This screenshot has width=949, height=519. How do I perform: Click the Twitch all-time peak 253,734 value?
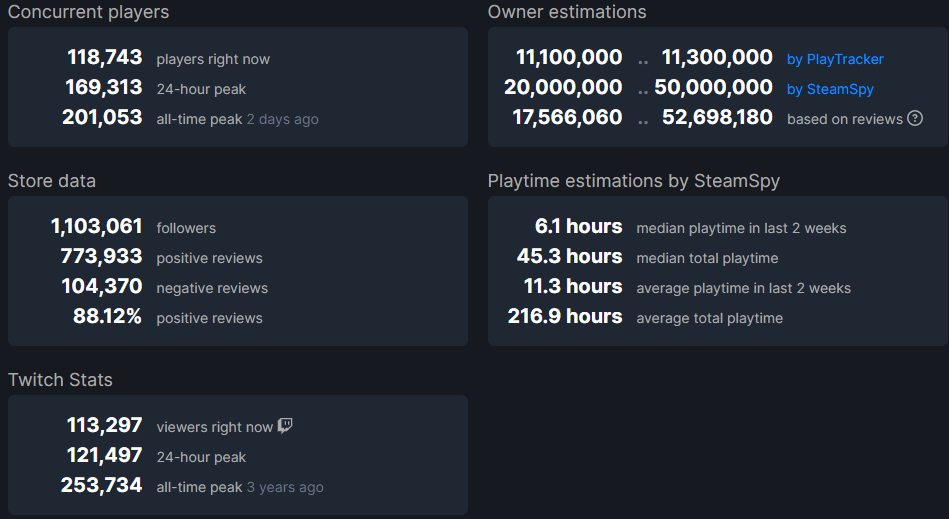pyautogui.click(x=102, y=485)
